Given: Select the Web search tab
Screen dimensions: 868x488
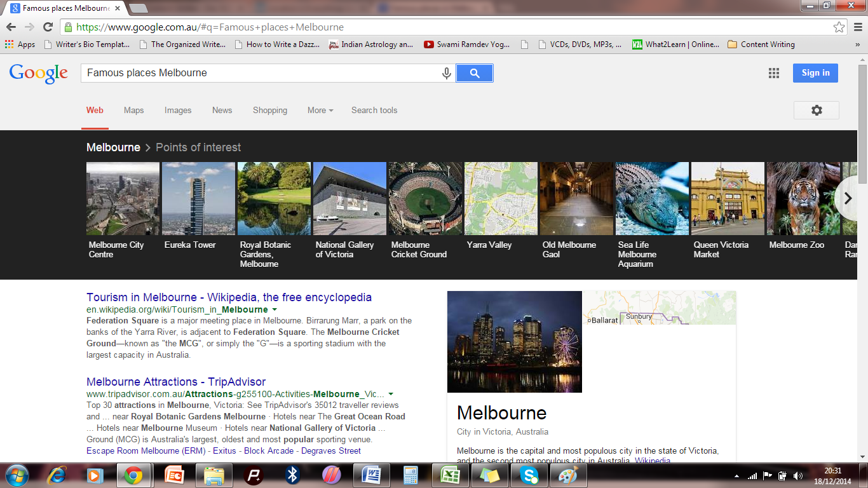Looking at the screenshot, I should pyautogui.click(x=95, y=110).
